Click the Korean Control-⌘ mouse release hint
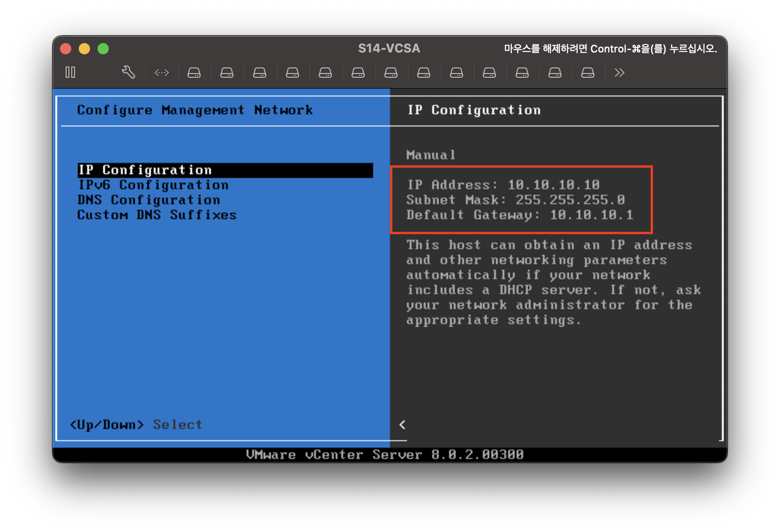780x532 pixels. click(x=610, y=49)
